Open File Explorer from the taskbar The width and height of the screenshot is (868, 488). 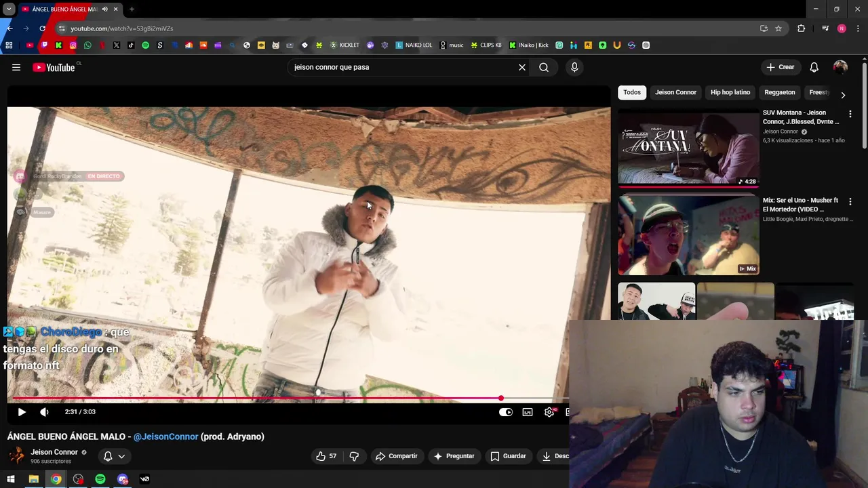(x=33, y=479)
